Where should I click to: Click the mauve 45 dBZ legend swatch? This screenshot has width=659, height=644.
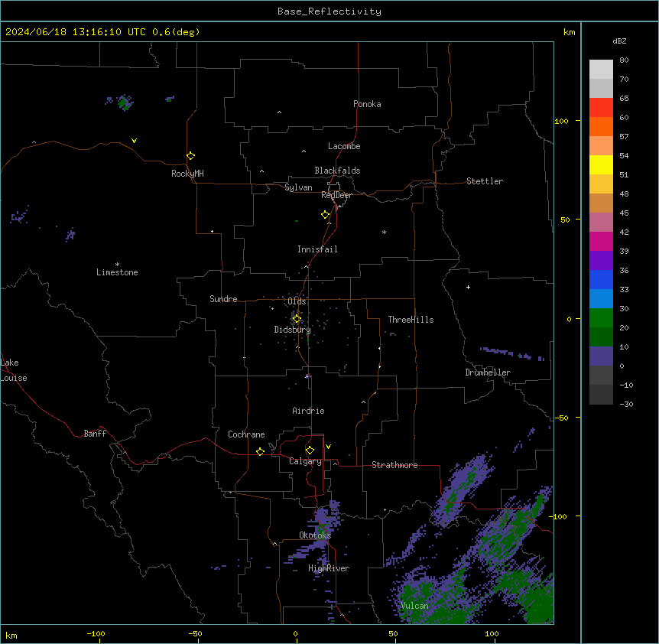[601, 223]
